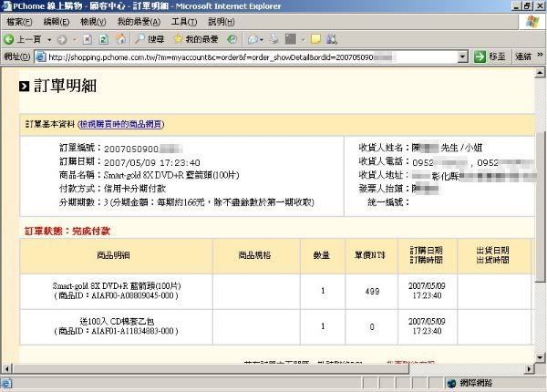Open the 工具(T) menu
This screenshot has height=392, width=547.
point(184,22)
